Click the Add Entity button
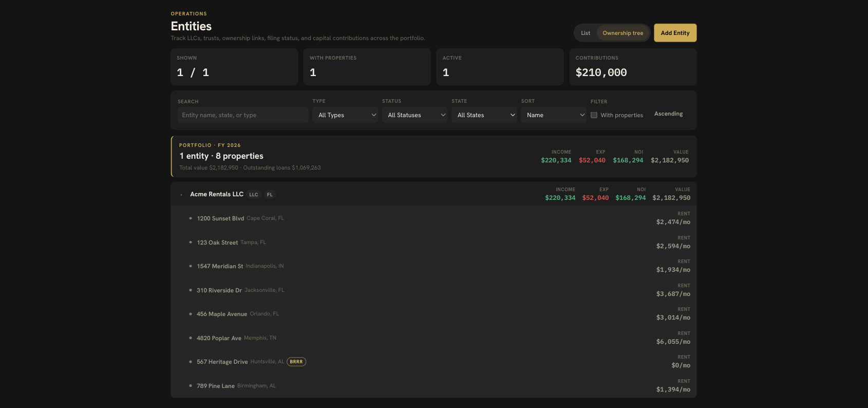This screenshot has width=868, height=408. (675, 33)
